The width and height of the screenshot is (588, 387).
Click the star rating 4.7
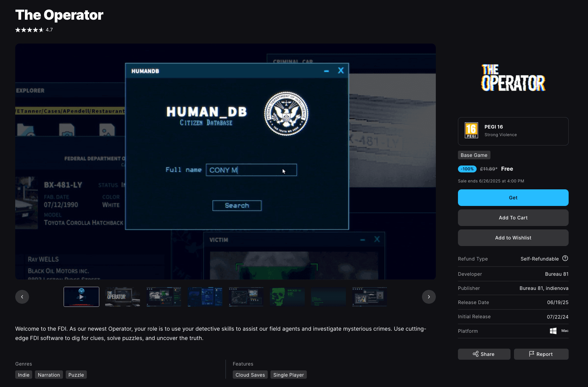coord(34,30)
